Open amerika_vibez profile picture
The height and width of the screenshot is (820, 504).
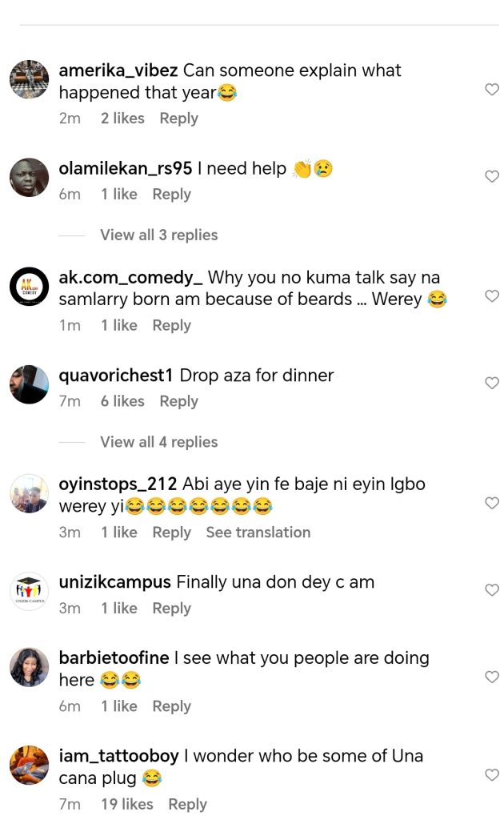30,79
